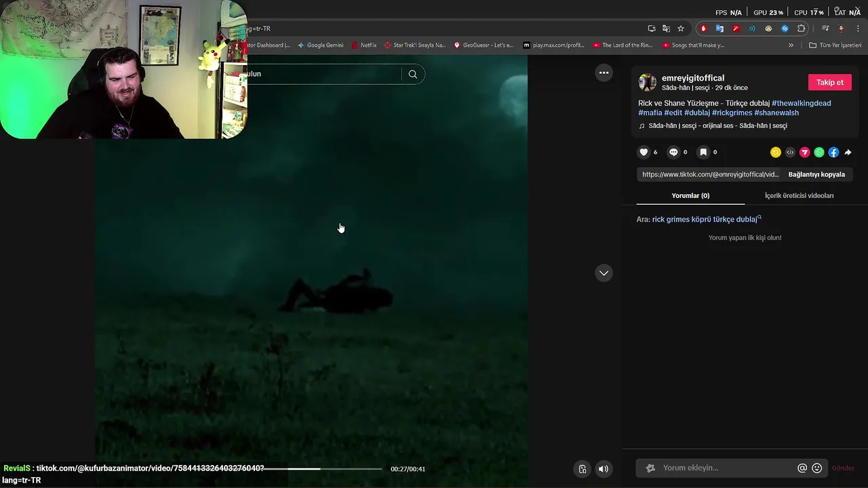Open the Star Trek'i Sırayla bookmark
868x488 pixels.
[x=415, y=45]
